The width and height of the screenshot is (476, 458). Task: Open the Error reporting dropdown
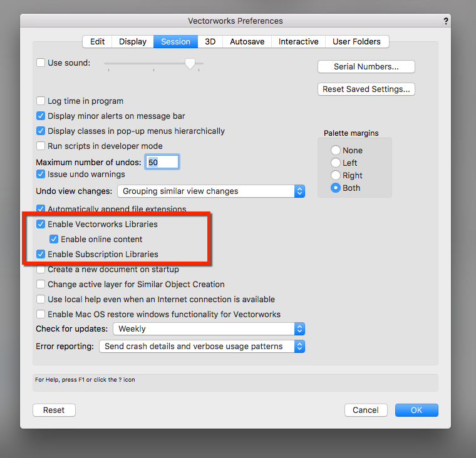pyautogui.click(x=202, y=347)
